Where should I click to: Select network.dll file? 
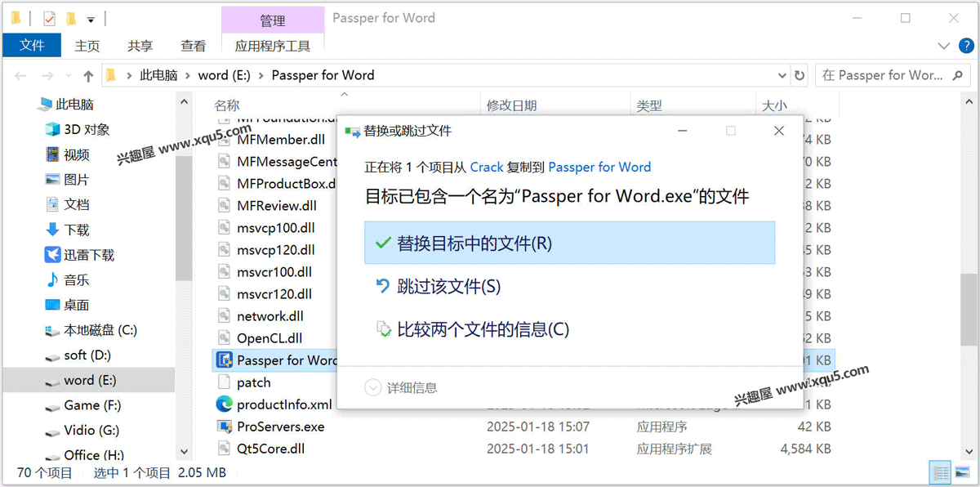270,316
